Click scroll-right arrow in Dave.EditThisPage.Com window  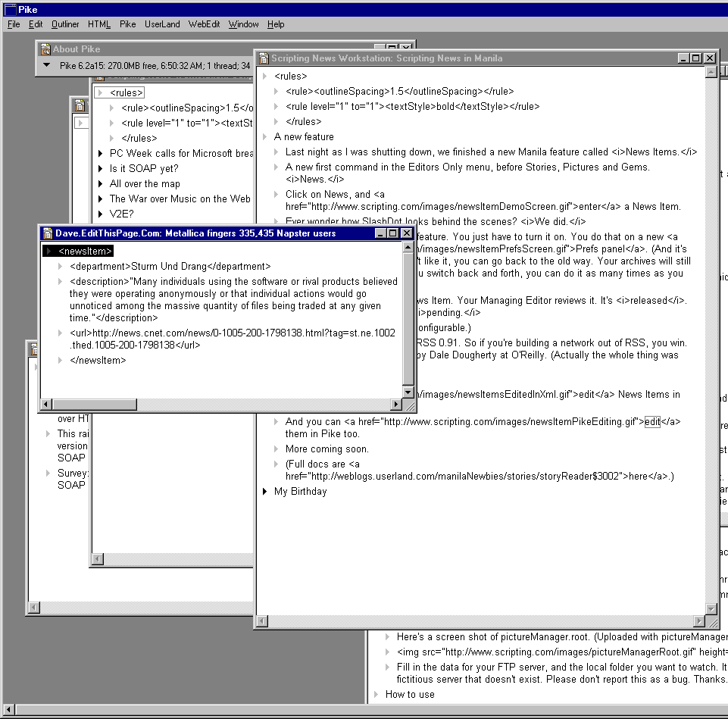[395, 405]
